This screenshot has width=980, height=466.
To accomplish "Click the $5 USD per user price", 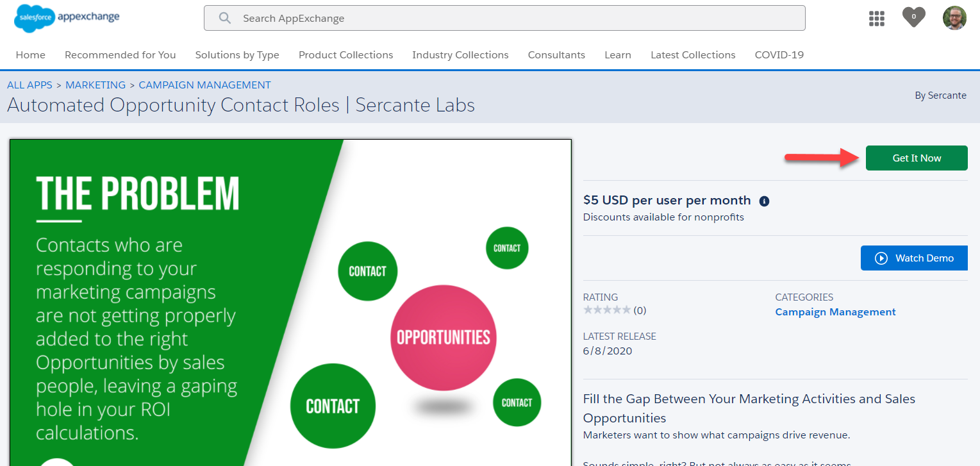I will point(667,201).
